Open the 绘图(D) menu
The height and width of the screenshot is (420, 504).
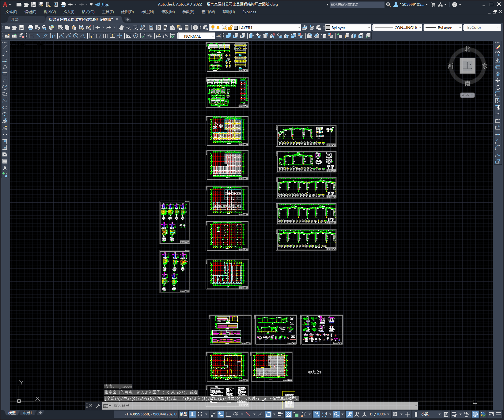[127, 12]
